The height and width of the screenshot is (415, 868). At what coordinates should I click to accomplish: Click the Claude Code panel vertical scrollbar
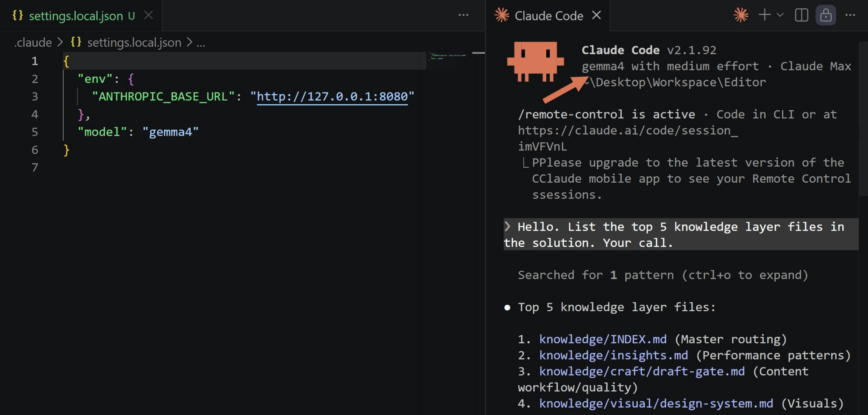coord(863,119)
